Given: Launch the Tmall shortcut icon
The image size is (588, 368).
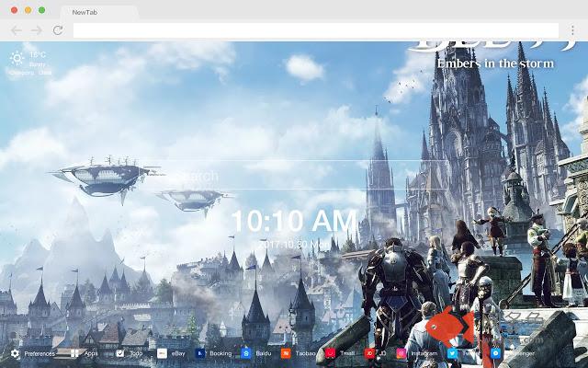Looking at the screenshot, I should coord(330,353).
